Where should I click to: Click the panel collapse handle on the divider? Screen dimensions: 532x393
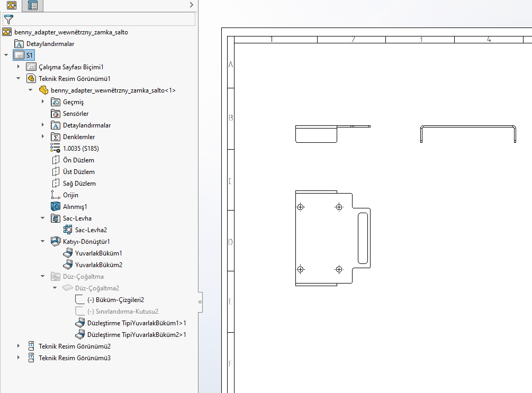(x=200, y=302)
